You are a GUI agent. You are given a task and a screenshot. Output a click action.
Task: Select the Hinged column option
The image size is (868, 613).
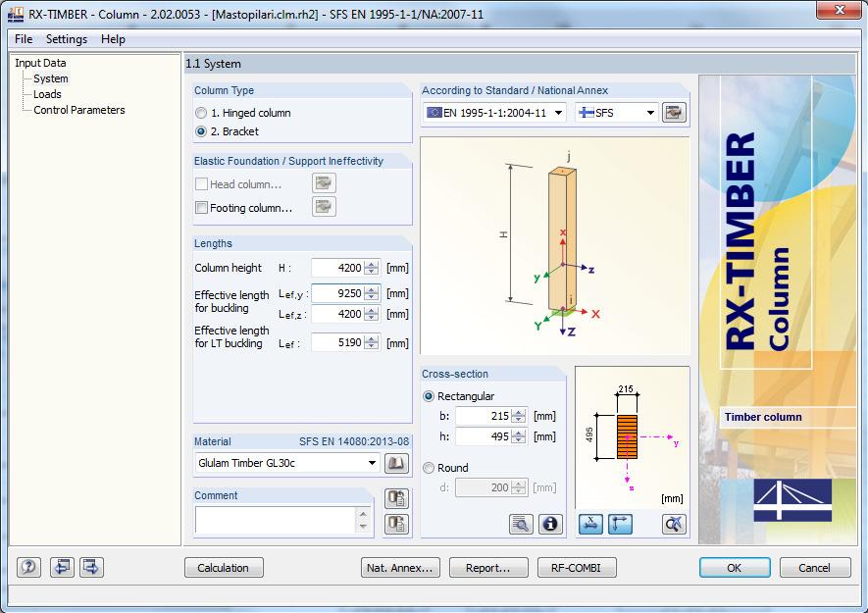[x=201, y=113]
